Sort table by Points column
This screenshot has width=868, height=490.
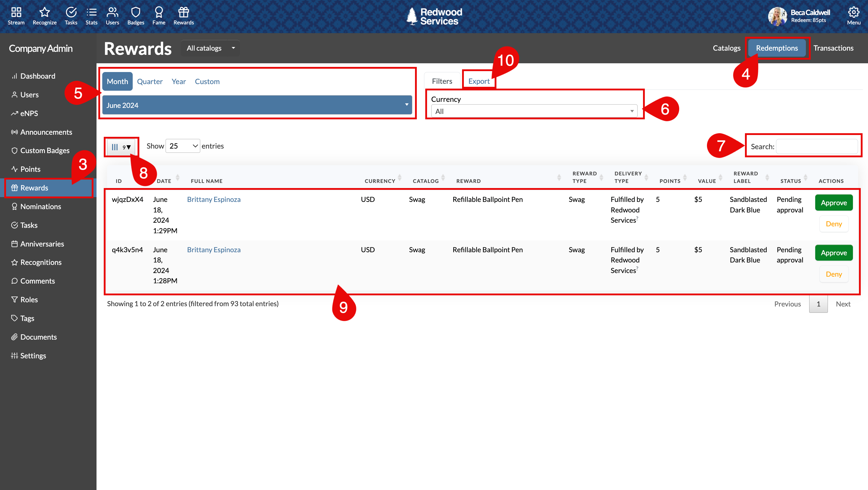pos(673,177)
